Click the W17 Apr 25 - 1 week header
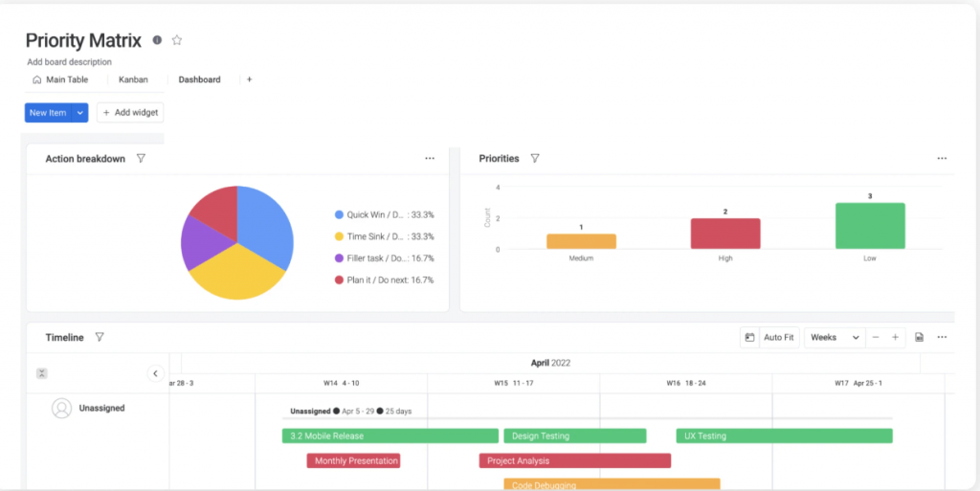 [x=858, y=383]
